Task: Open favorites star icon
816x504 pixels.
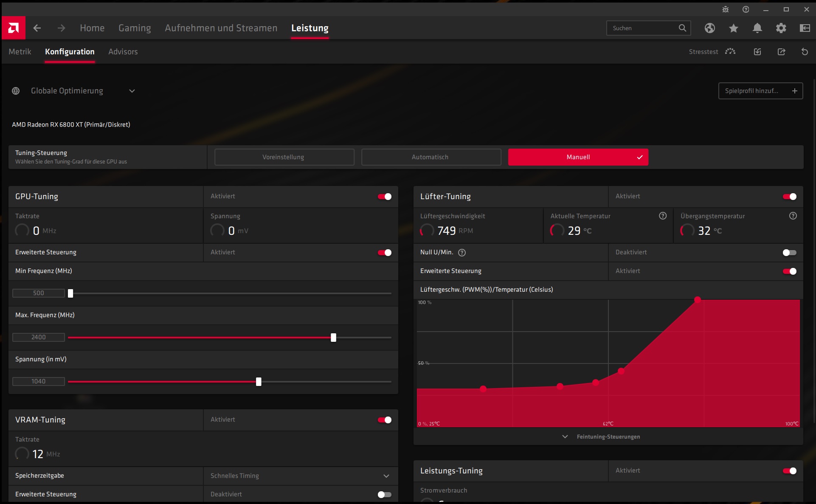Action: coord(733,28)
